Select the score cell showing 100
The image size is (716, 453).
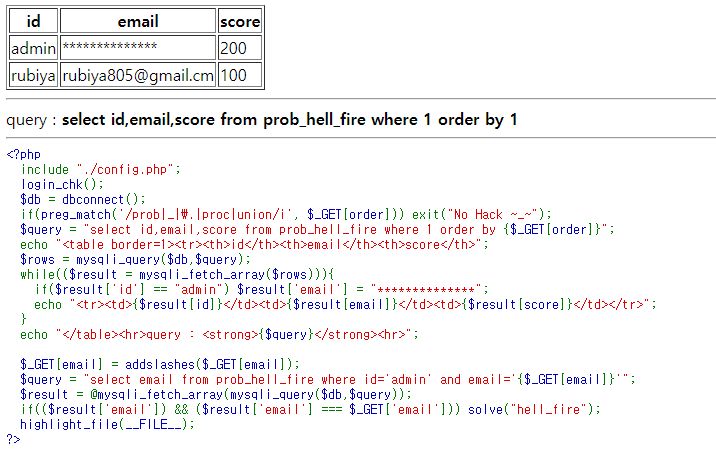[240, 75]
